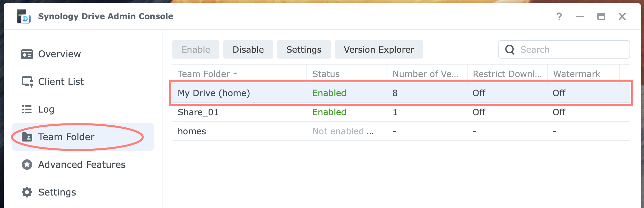Screen dimensions: 644x208
Task: Click the Enable button
Action: tap(196, 50)
